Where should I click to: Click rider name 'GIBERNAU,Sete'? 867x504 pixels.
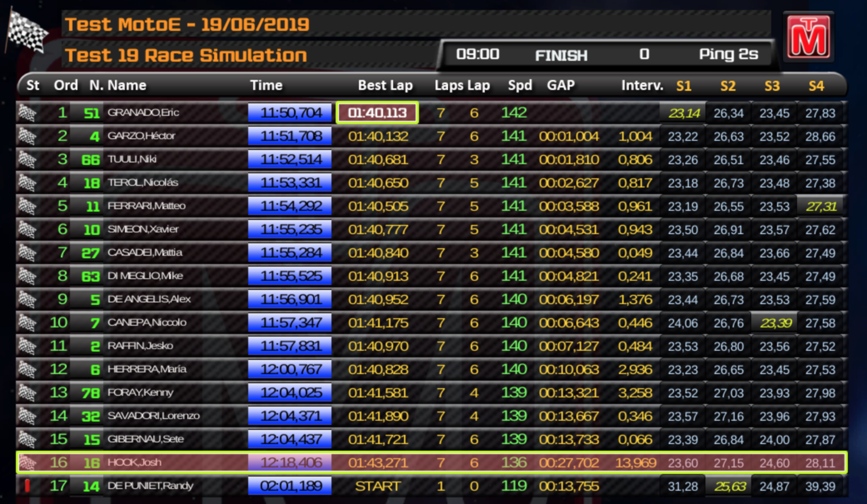pyautogui.click(x=146, y=439)
